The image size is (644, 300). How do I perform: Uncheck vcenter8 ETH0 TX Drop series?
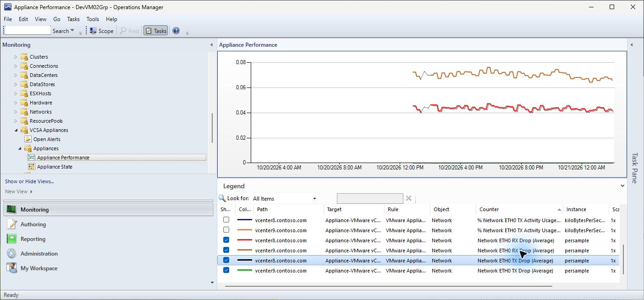click(x=226, y=260)
